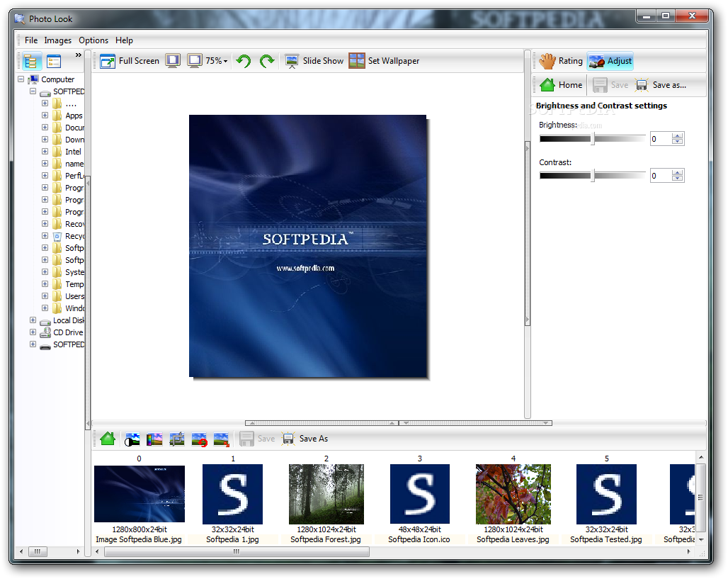Expand the Local Disk node
This screenshot has width=728, height=579.
coord(33,320)
